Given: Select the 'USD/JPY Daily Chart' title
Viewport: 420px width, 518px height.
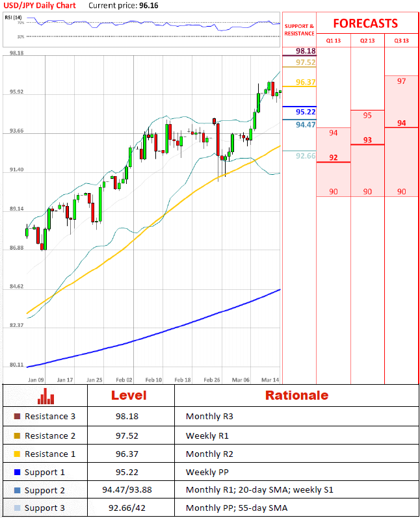Looking at the screenshot, I should (39, 6).
